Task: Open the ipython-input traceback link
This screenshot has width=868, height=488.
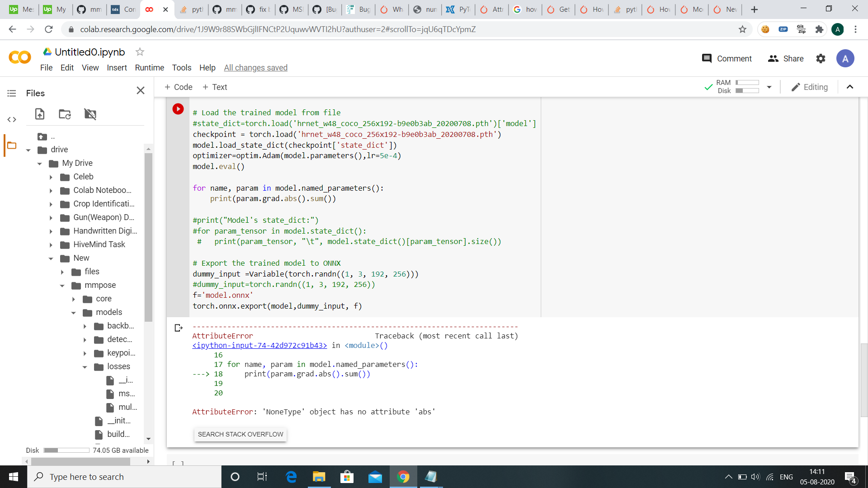Action: click(x=259, y=345)
